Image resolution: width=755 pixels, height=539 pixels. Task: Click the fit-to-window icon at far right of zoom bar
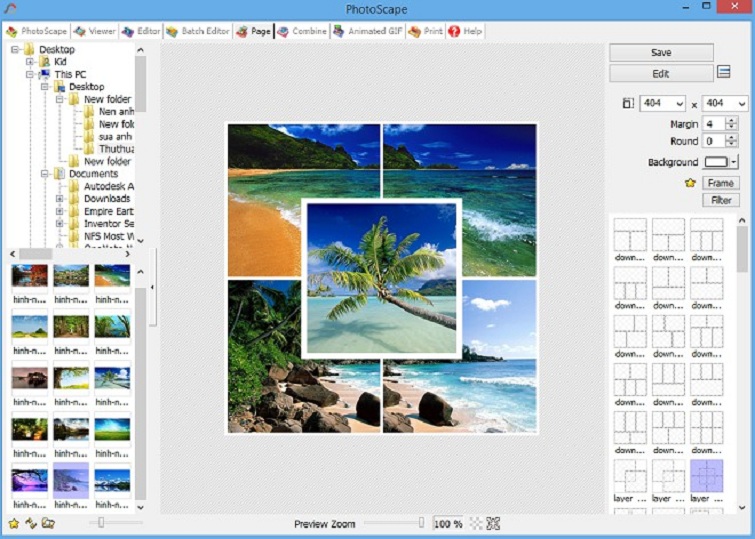(x=493, y=523)
